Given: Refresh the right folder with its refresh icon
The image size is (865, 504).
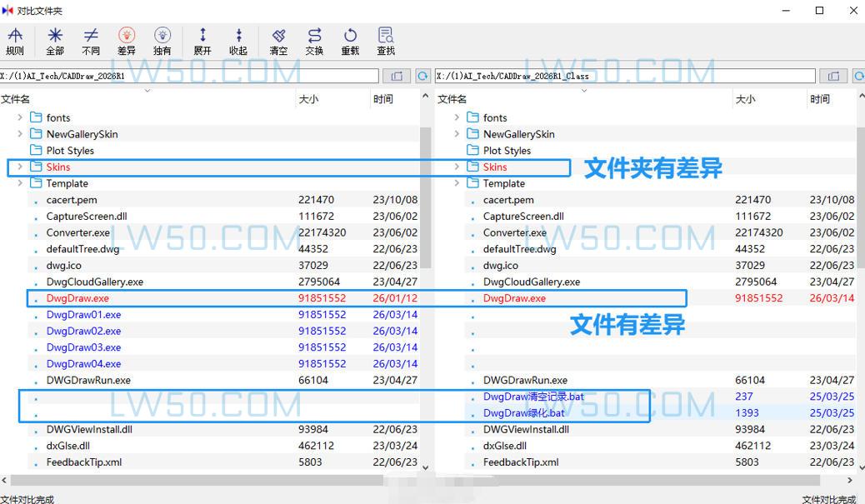Looking at the screenshot, I should [x=858, y=76].
